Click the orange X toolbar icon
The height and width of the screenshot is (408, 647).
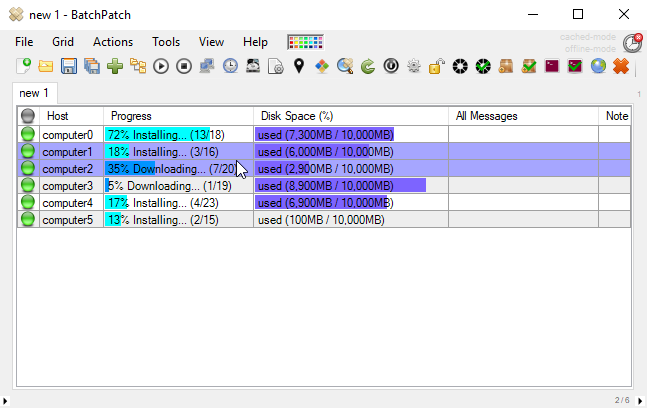coord(621,66)
